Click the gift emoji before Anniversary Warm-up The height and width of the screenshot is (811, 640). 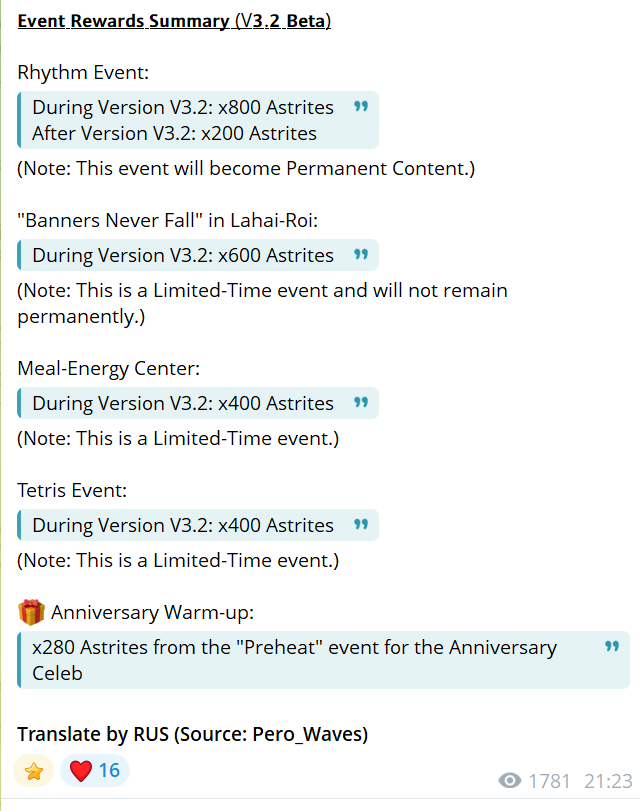(x=31, y=612)
